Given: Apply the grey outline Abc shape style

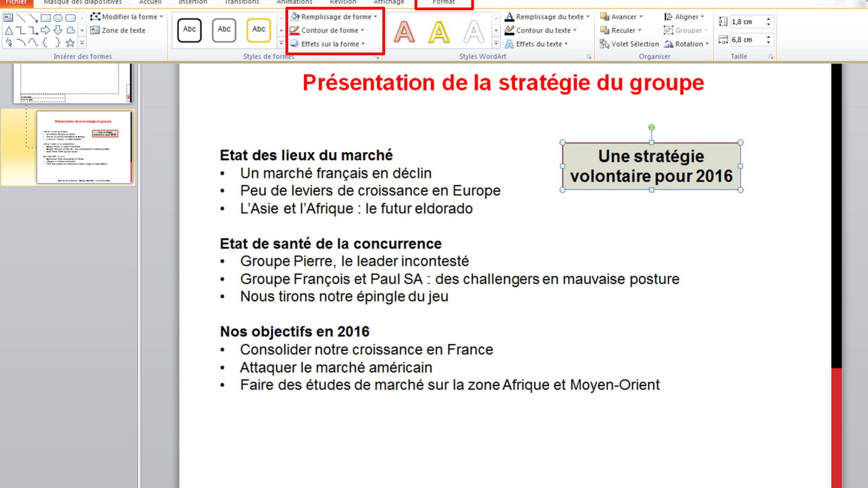Looking at the screenshot, I should click(224, 30).
